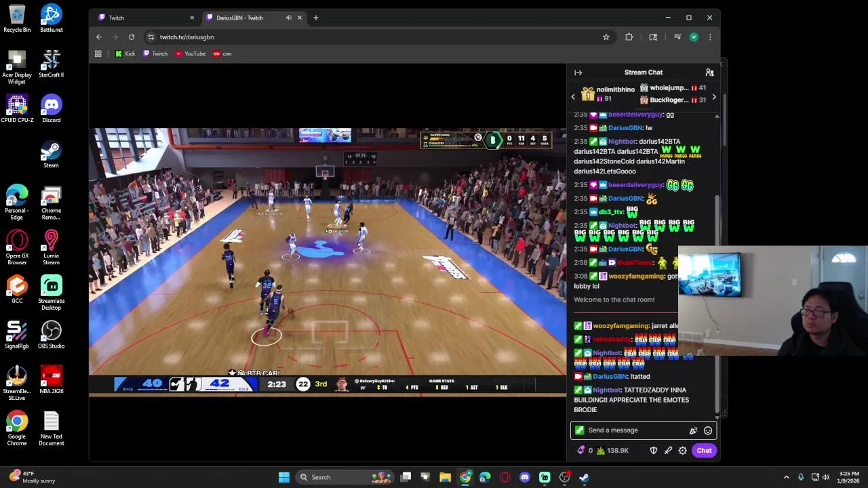Image resolution: width=868 pixels, height=488 pixels.
Task: Open the Chrome apps grid bookmark
Action: coord(98,54)
